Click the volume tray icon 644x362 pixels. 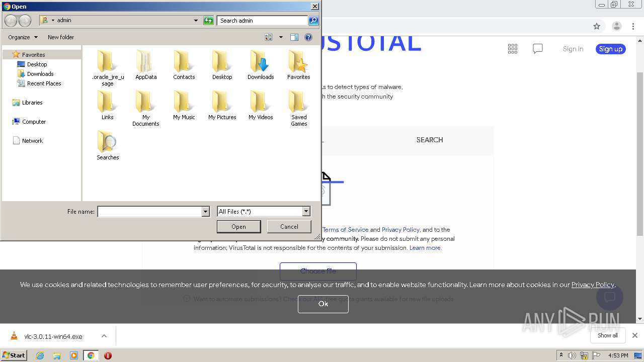click(572, 355)
